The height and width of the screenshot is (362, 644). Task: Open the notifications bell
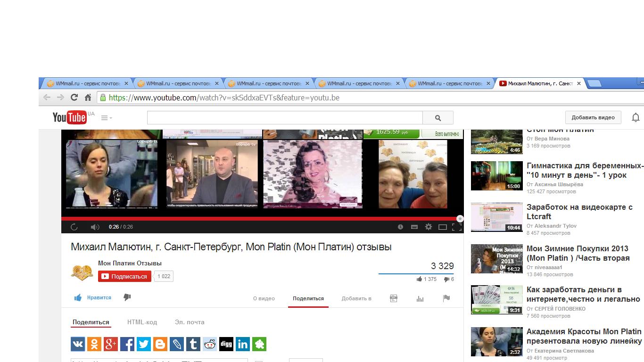click(636, 117)
